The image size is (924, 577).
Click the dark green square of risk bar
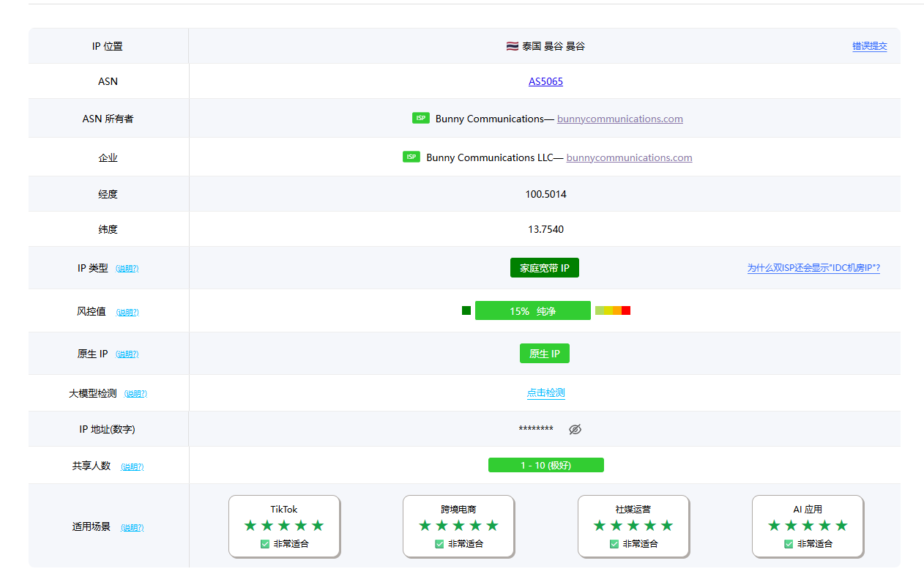pos(466,310)
